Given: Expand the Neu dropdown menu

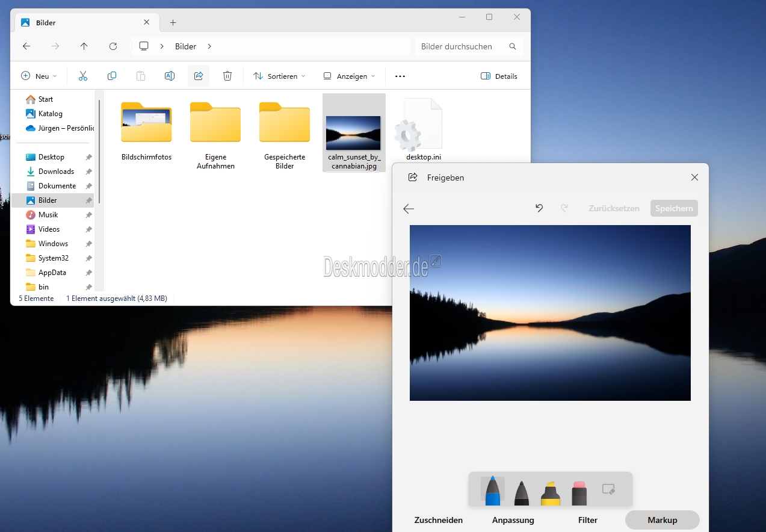Looking at the screenshot, I should [x=39, y=76].
